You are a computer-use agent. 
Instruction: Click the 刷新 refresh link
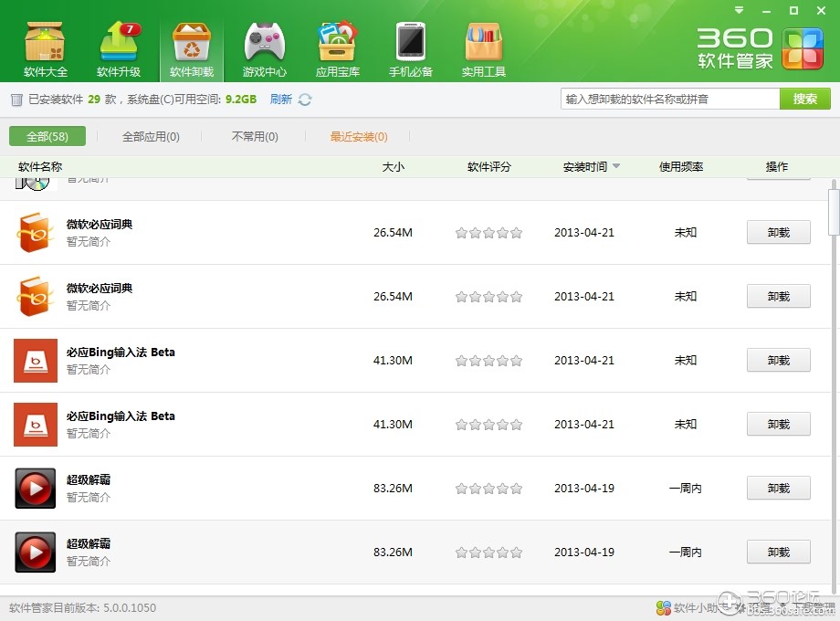coord(281,100)
